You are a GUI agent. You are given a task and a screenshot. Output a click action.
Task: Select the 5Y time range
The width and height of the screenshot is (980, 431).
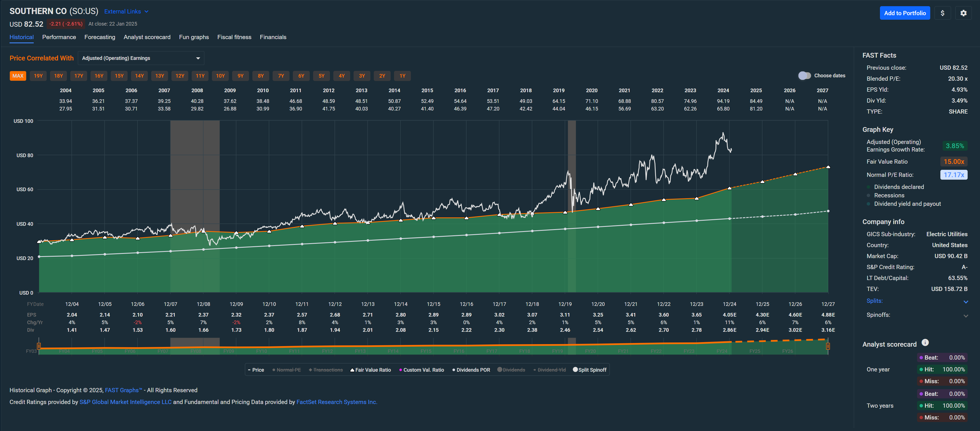322,76
